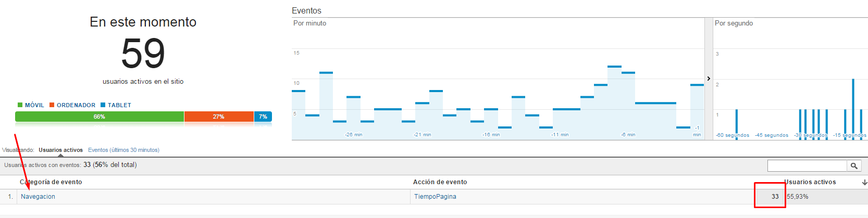868x218 pixels.
Task: Click the TABLET legend label
Action: (x=119, y=105)
